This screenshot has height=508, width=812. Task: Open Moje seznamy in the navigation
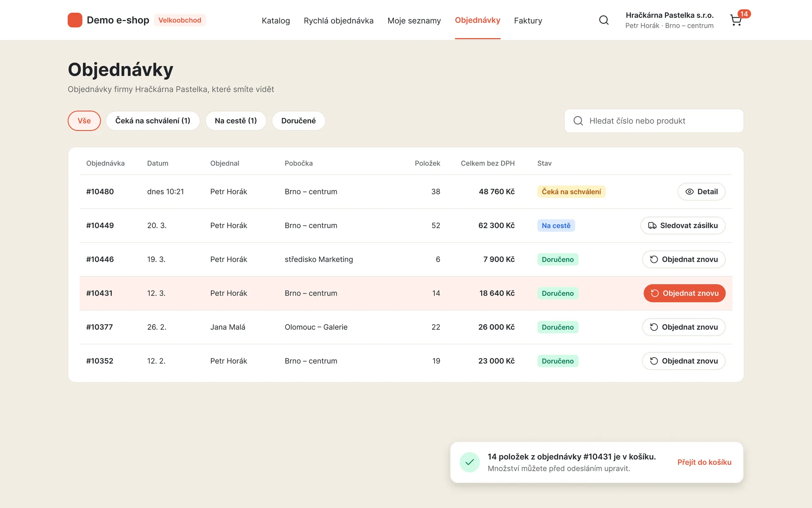(414, 20)
